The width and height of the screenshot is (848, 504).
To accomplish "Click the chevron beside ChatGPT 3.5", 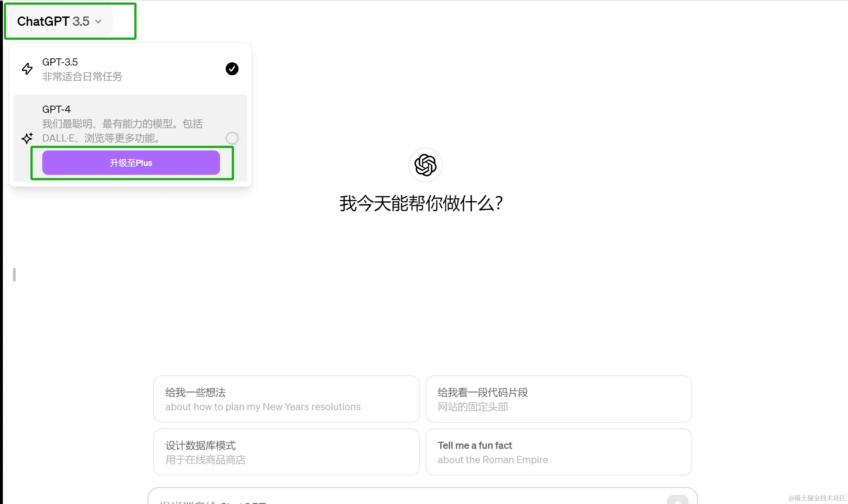I will 98,21.
